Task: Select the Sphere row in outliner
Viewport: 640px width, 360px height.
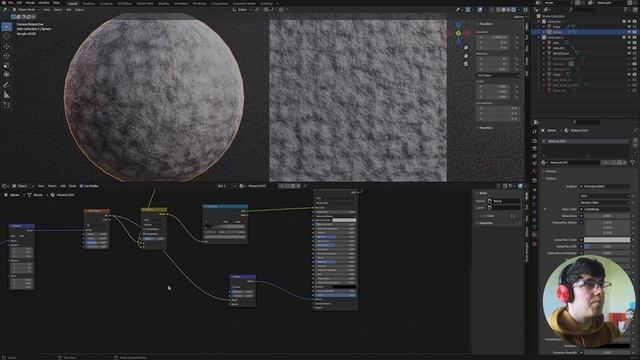Action: (x=584, y=32)
